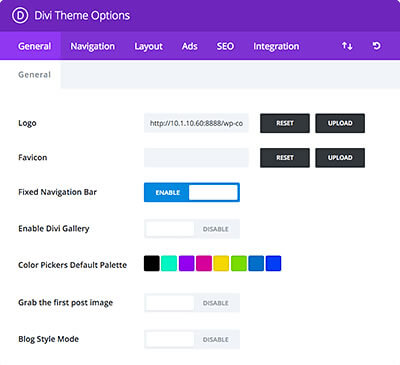Open the Integration tab
This screenshot has height=365, width=400.
(x=276, y=46)
